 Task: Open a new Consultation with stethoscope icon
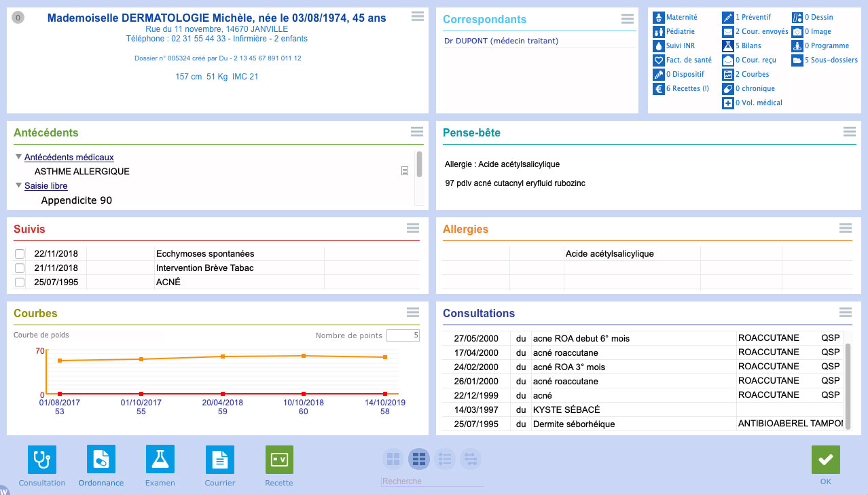tap(42, 460)
